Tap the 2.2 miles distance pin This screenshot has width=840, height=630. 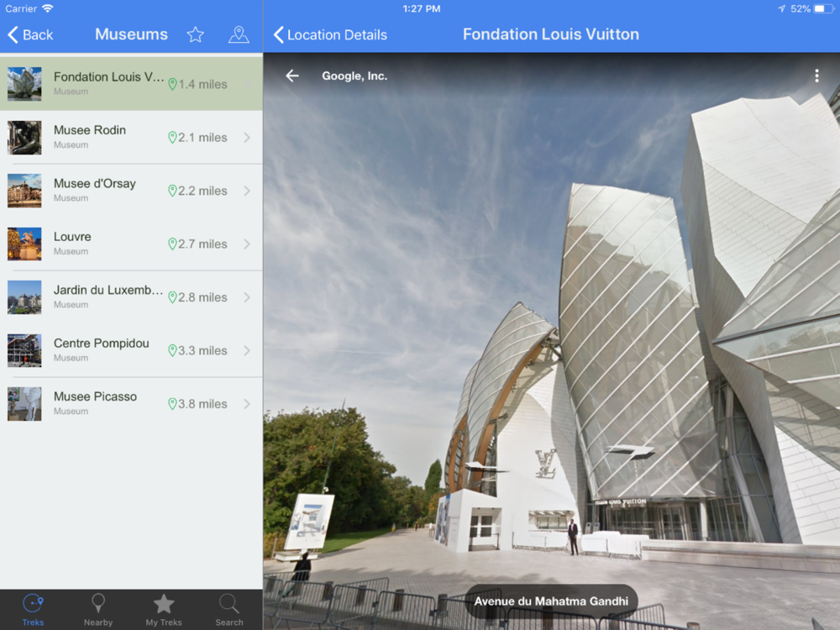click(172, 191)
